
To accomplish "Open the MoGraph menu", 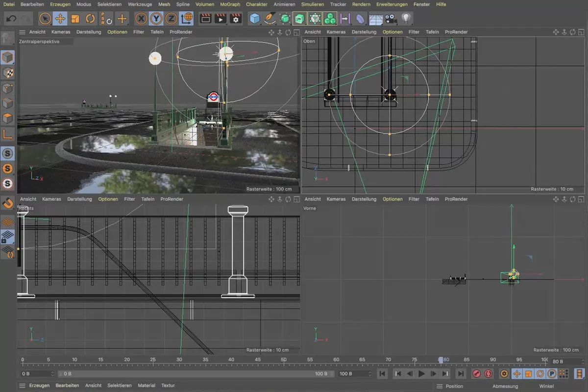I will [x=230, y=4].
